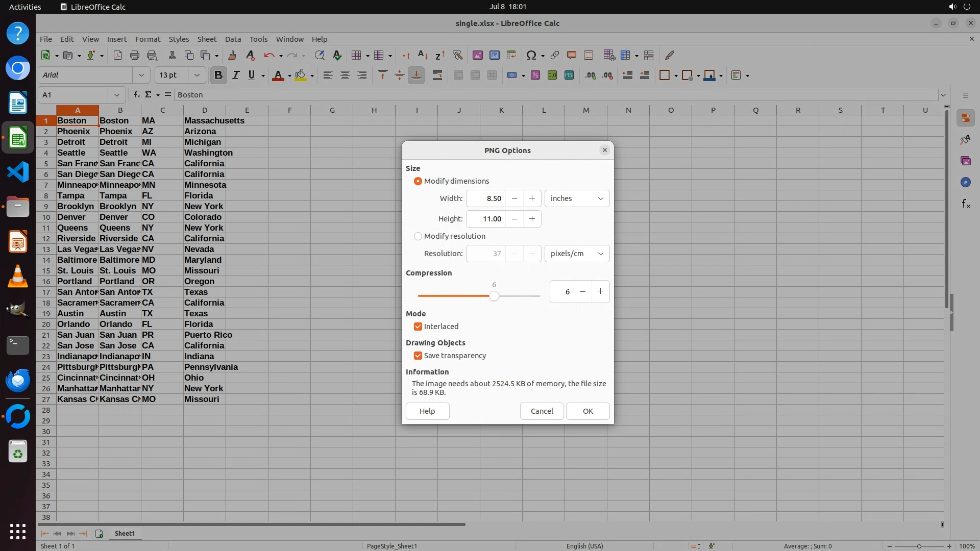The height and width of the screenshot is (551, 980).
Task: Click the Insert Special Character icon
Action: pyautogui.click(x=531, y=55)
